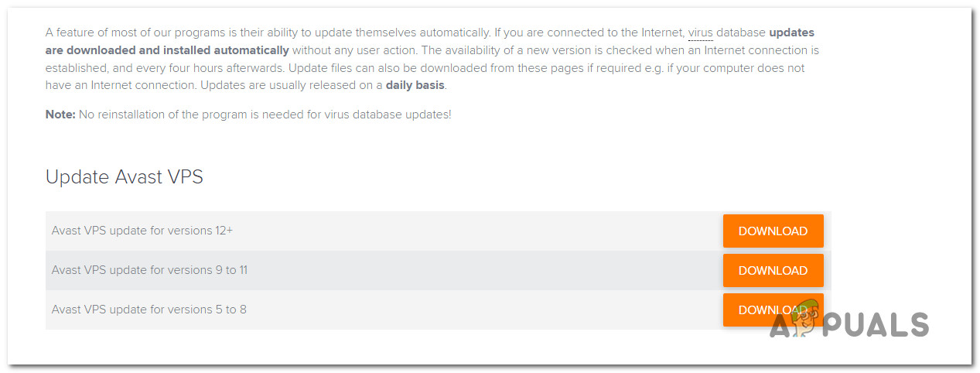Click the bold word "updates" in first line
980x373 pixels.
pos(791,33)
